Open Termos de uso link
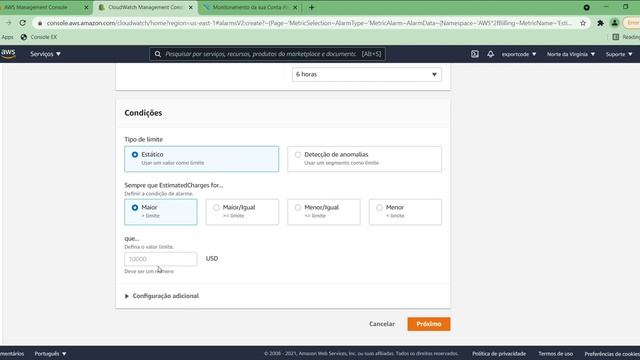The width and height of the screenshot is (640, 360). tap(555, 354)
